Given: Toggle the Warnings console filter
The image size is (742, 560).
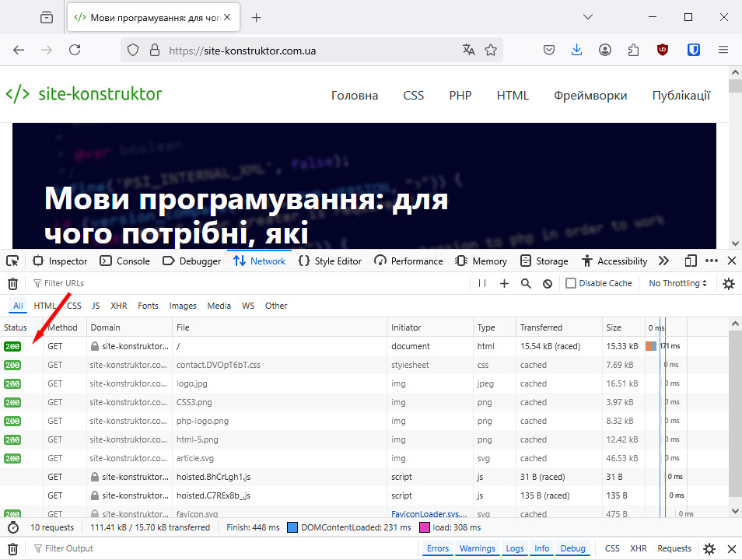Looking at the screenshot, I should point(478,548).
